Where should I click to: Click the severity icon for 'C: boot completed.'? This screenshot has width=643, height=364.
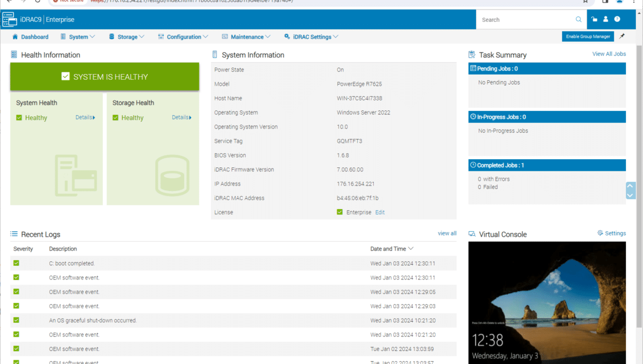[16, 263]
